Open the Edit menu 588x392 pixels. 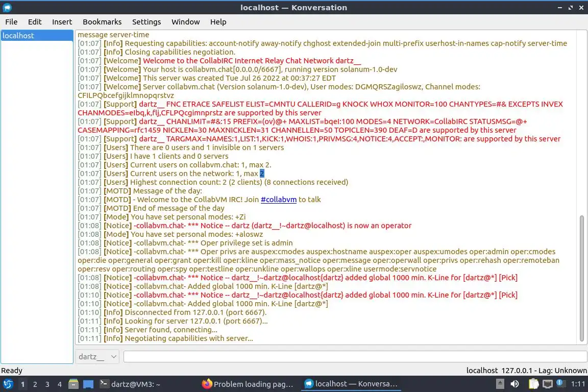[35, 22]
